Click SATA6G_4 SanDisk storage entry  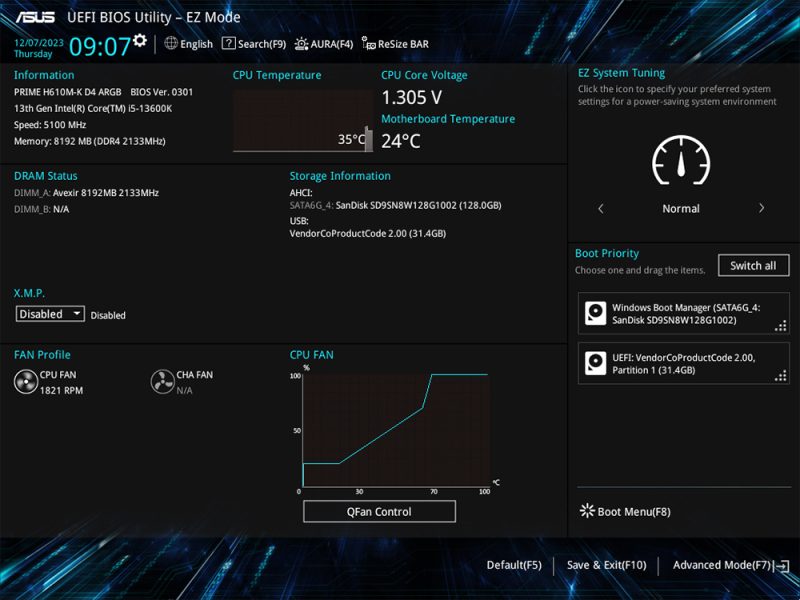click(395, 206)
